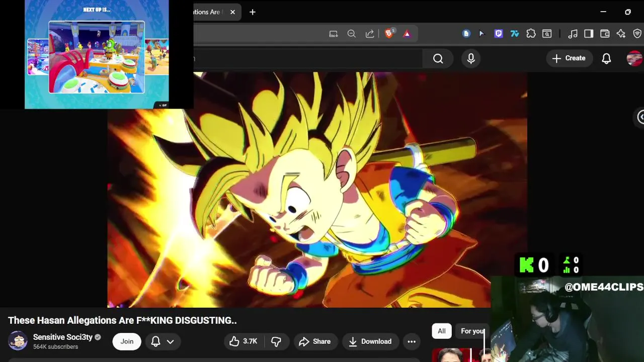Open Leo AI sparkle icon
The height and width of the screenshot is (362, 644).
[x=621, y=34]
